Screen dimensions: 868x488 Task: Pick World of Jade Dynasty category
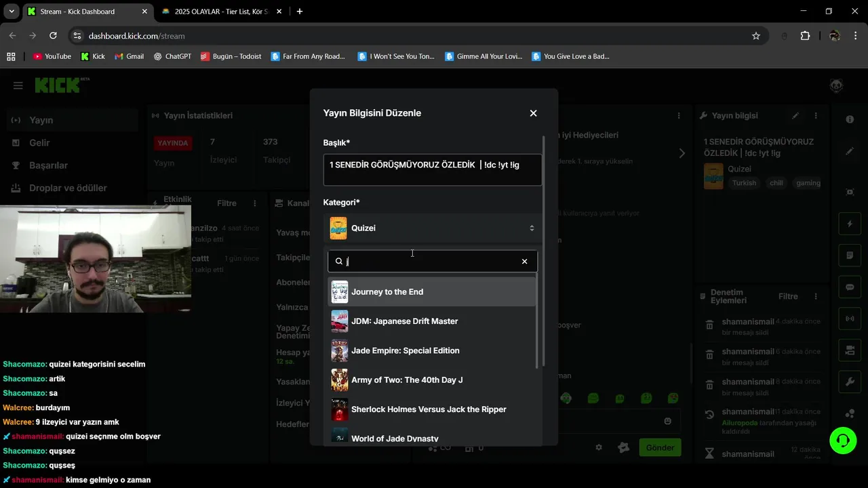coord(432,436)
